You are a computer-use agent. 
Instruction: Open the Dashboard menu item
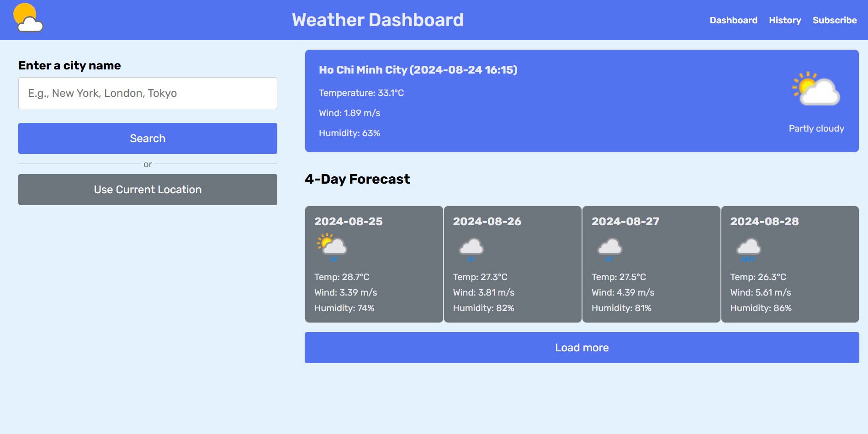733,20
